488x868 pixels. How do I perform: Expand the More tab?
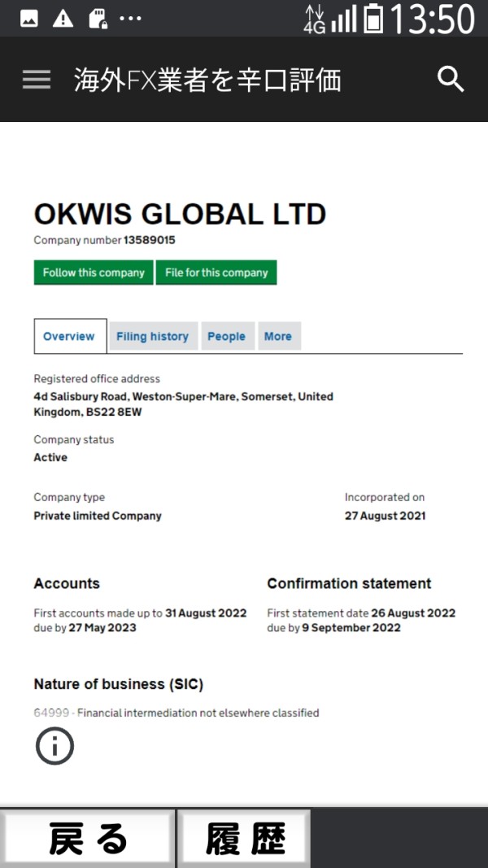278,336
